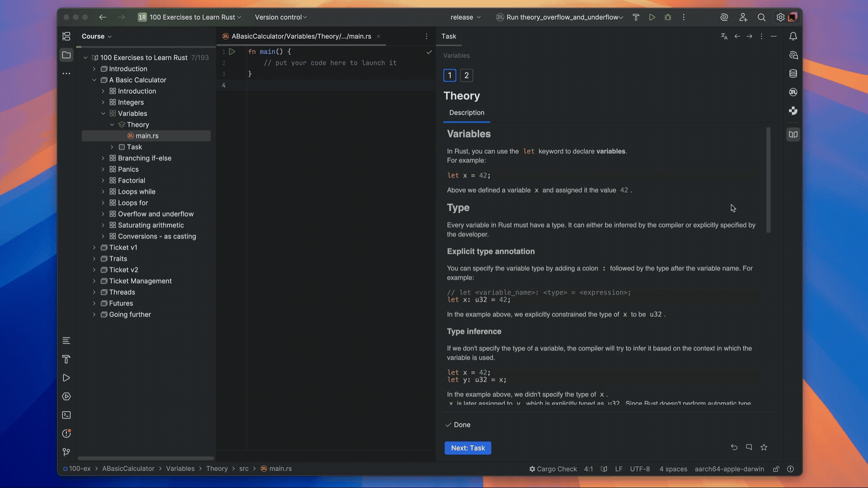
Task: Open the release build profile dropdown
Action: tap(466, 17)
